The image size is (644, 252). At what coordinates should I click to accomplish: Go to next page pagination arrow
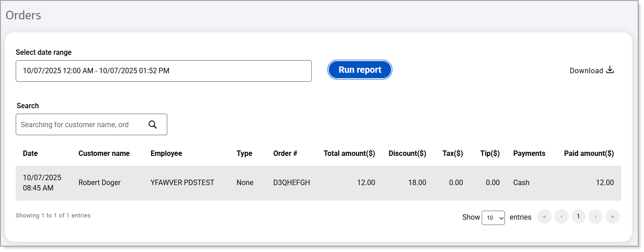click(595, 217)
